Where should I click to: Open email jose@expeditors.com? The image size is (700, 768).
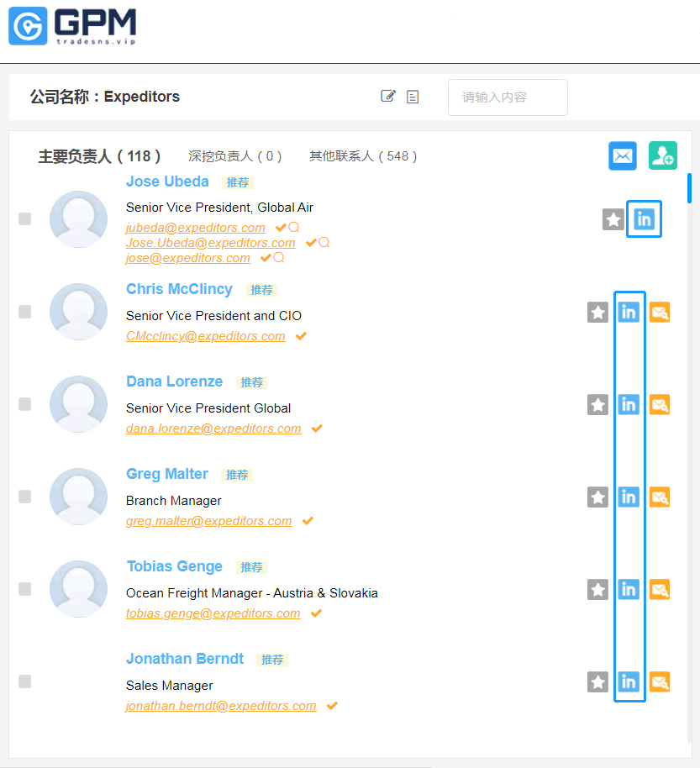pos(188,258)
